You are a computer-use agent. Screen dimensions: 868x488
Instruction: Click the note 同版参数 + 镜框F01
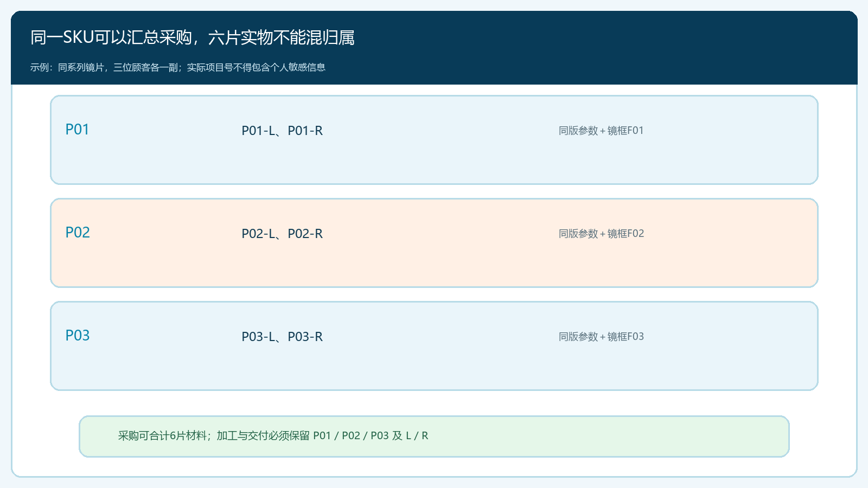coord(601,131)
